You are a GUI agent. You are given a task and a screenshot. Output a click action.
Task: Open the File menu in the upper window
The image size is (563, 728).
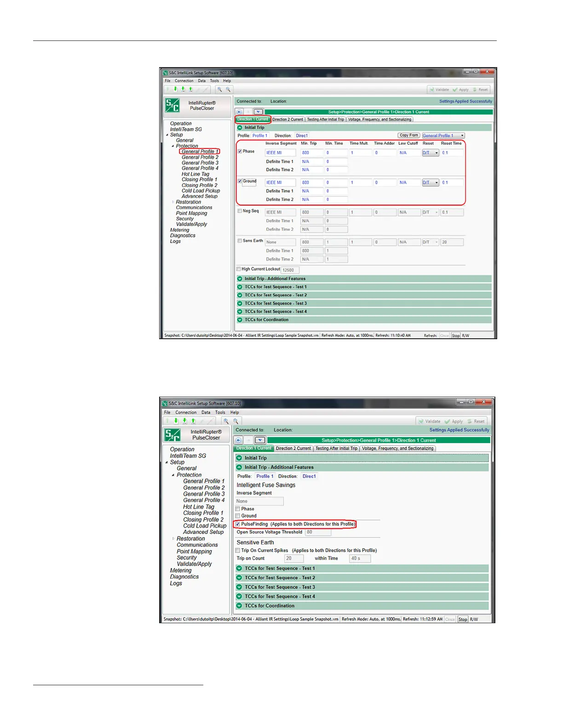[x=167, y=81]
